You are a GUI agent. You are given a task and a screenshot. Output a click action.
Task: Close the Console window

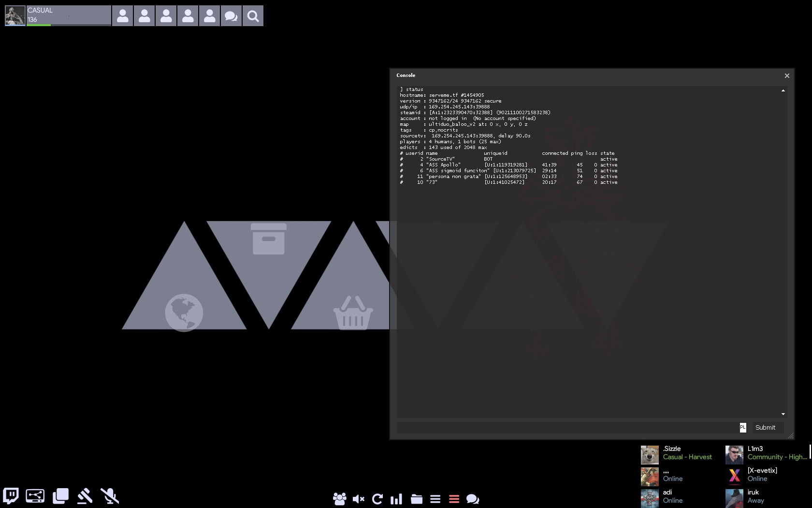787,75
